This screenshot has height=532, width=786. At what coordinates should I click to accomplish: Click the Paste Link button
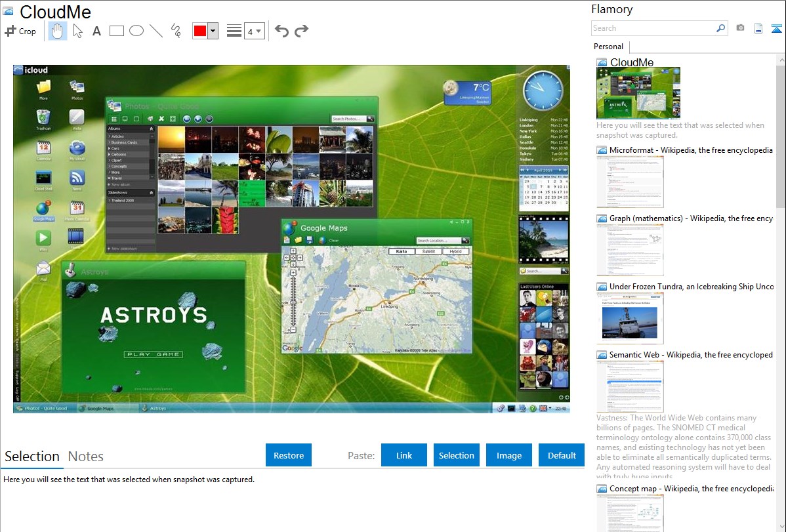pyautogui.click(x=404, y=455)
